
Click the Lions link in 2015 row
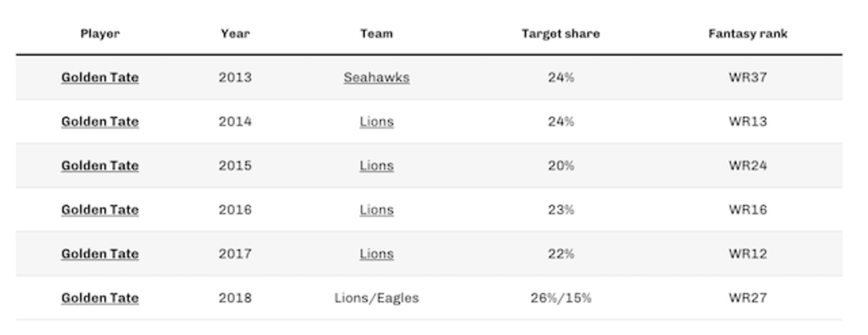coord(376,166)
